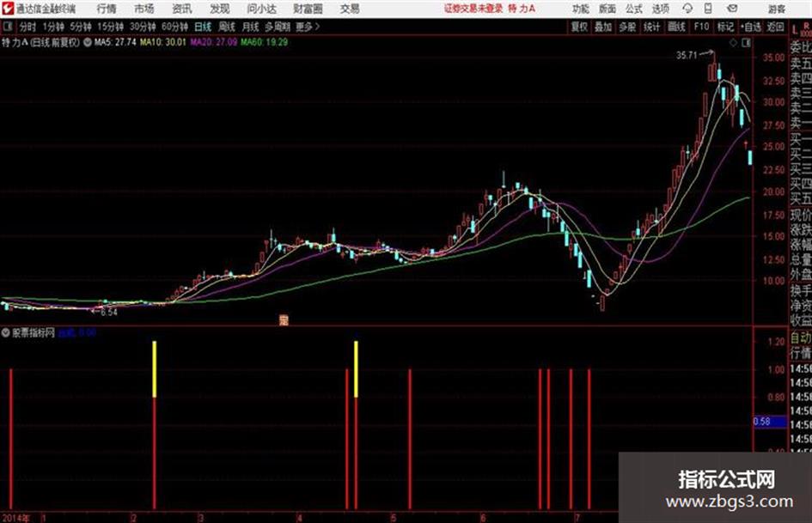Select the 月线 monthly period tab
The width and height of the screenshot is (812, 523).
251,27
